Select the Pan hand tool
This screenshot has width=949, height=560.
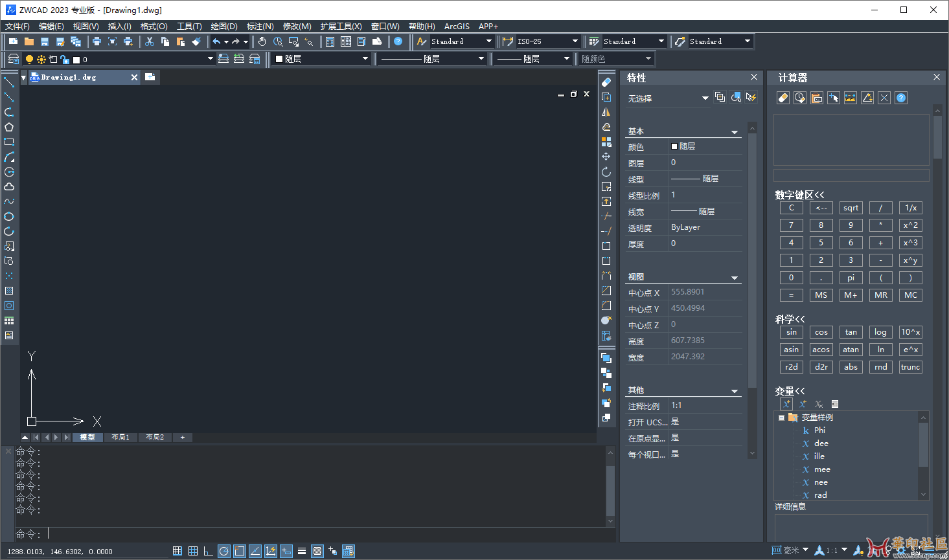[262, 41]
